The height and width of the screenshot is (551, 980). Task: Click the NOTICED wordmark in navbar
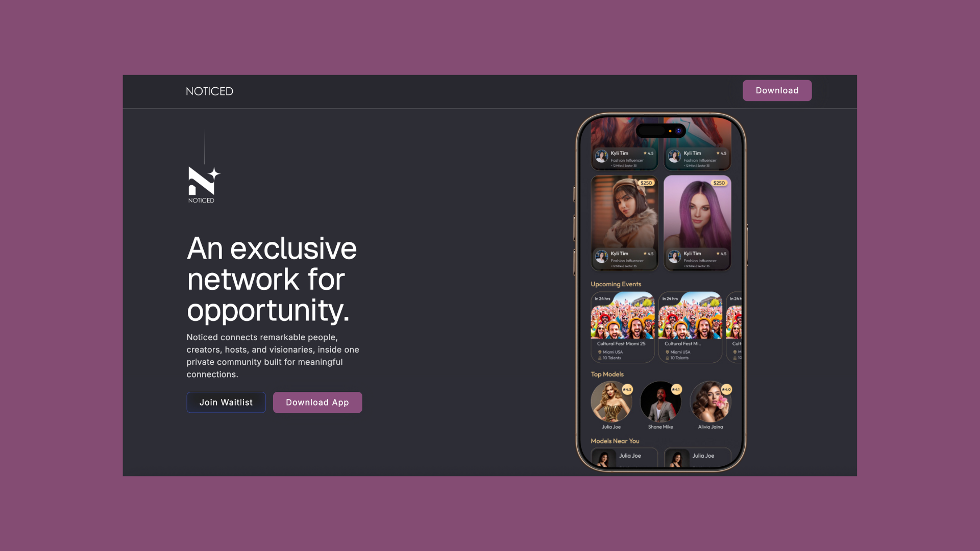(x=209, y=91)
